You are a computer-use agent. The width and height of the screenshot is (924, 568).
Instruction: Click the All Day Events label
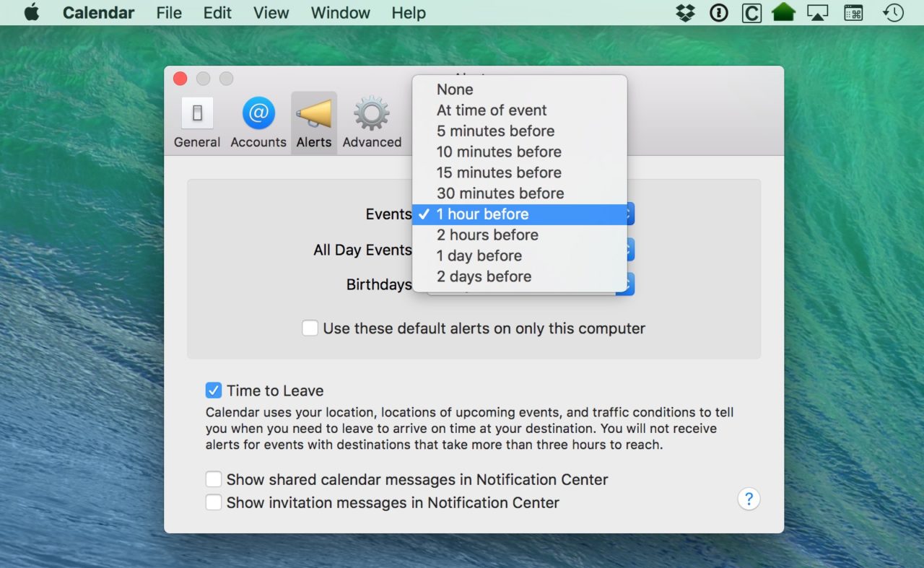362,250
